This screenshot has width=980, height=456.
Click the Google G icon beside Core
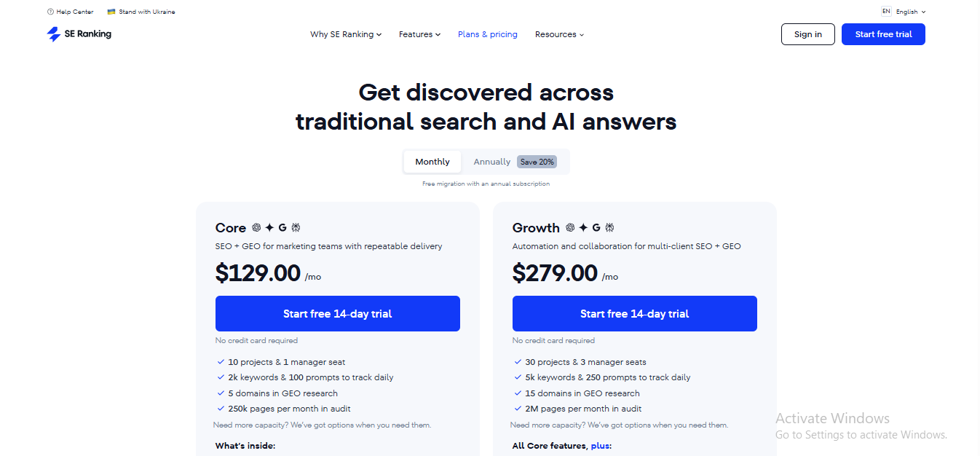click(282, 227)
